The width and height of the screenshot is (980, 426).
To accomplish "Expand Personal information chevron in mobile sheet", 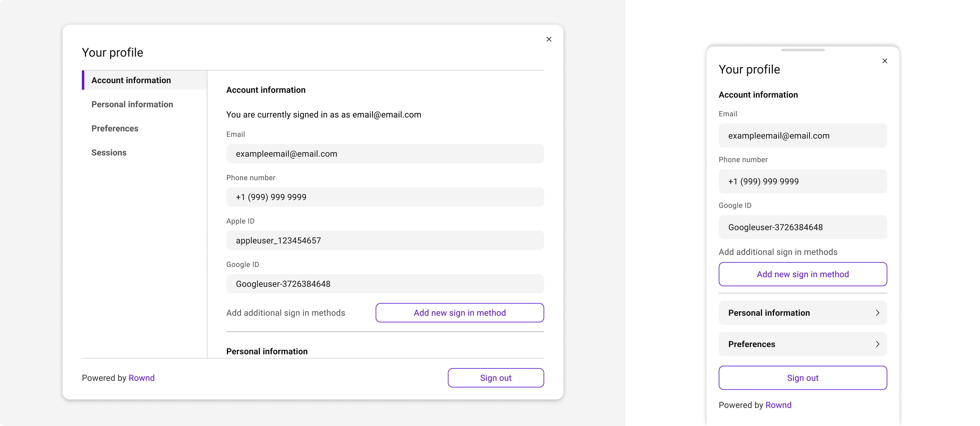I will [x=877, y=313].
